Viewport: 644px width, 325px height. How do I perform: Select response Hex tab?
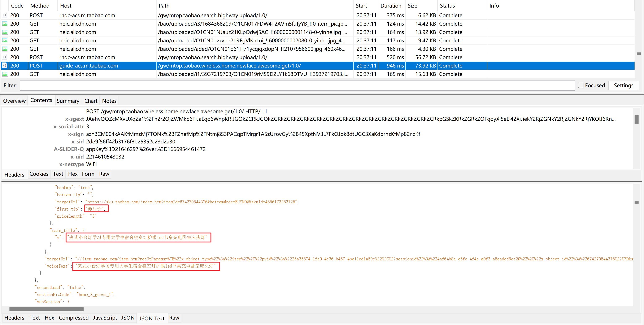click(x=49, y=318)
